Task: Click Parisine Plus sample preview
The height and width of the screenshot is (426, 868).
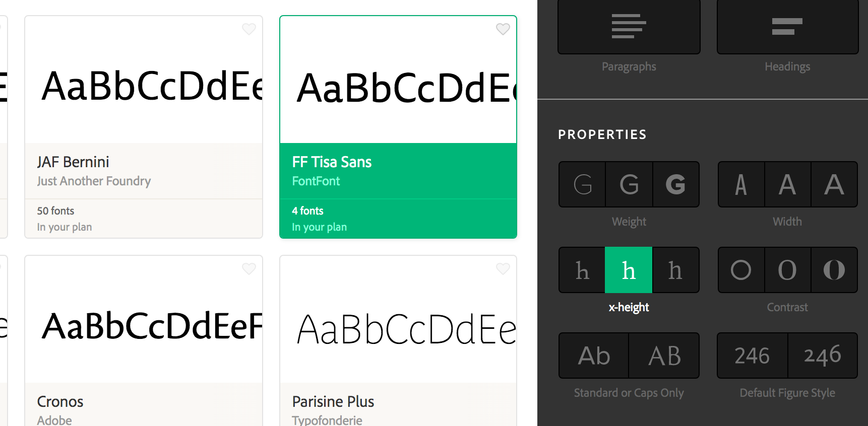Action: click(x=406, y=329)
